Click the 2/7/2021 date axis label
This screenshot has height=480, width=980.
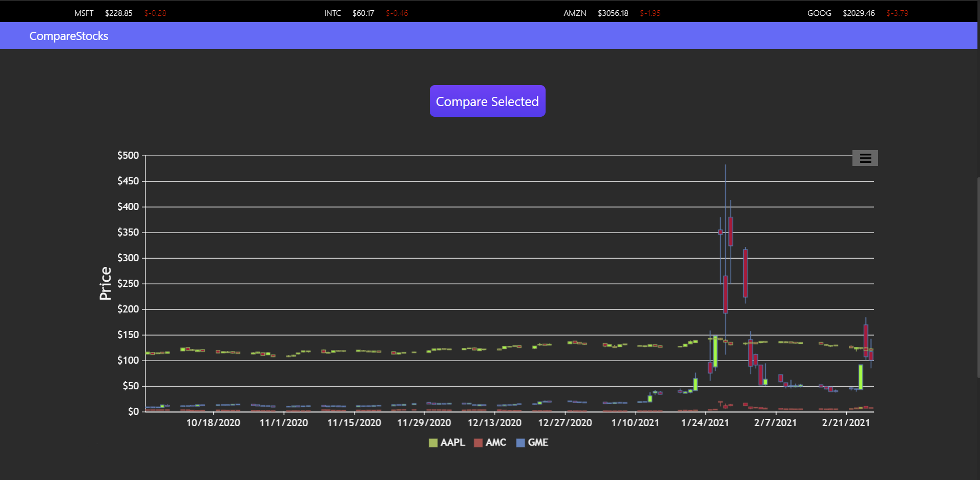click(x=775, y=423)
